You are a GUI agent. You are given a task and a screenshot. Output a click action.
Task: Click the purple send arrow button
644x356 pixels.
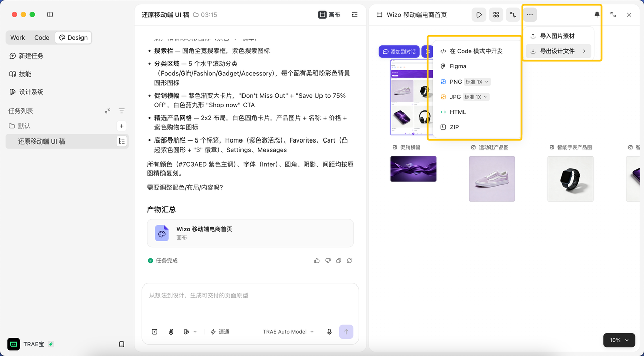(346, 332)
